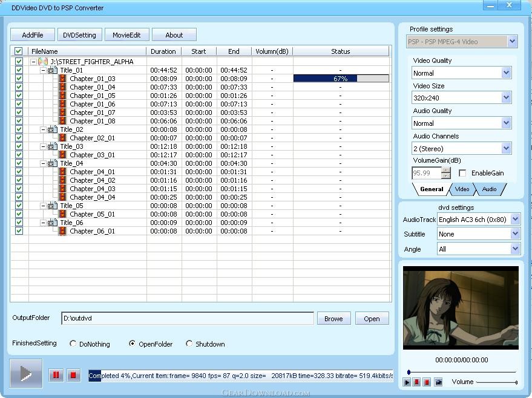Collapse the J:\STREET_FIGHTER_ALPHA root node
The height and width of the screenshot is (398, 532).
pos(33,62)
